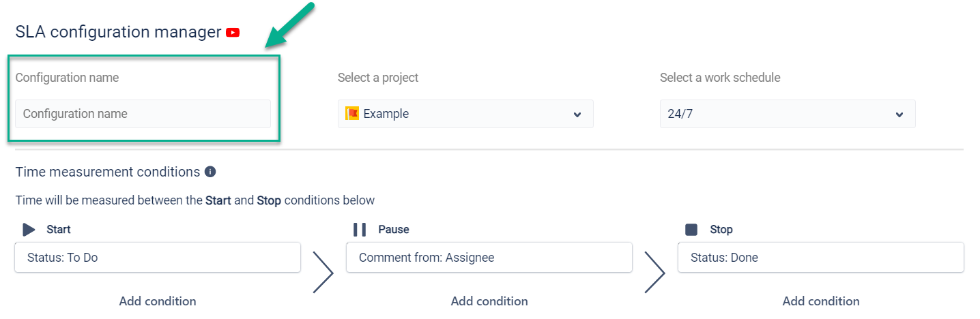Select the Comment from: Assignee pause condition
Viewport: 980px width, 319px height.
(x=489, y=258)
